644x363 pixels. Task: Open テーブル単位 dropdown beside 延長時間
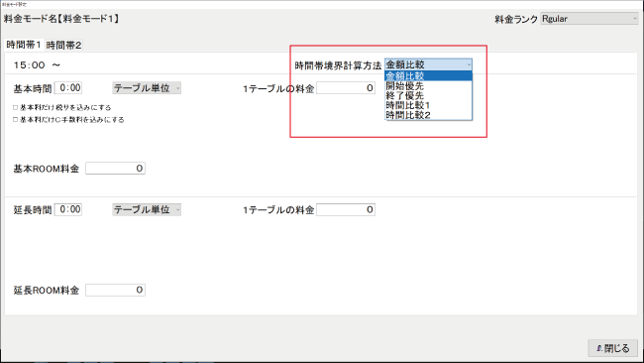(147, 209)
